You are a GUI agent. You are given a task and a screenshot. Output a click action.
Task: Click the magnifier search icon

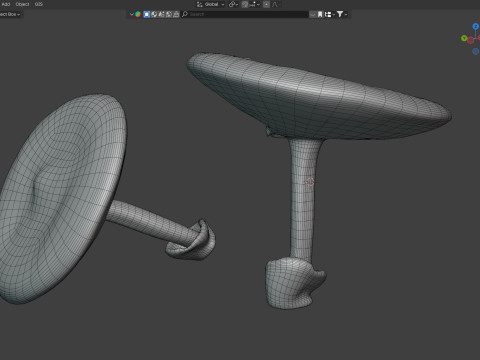point(185,14)
